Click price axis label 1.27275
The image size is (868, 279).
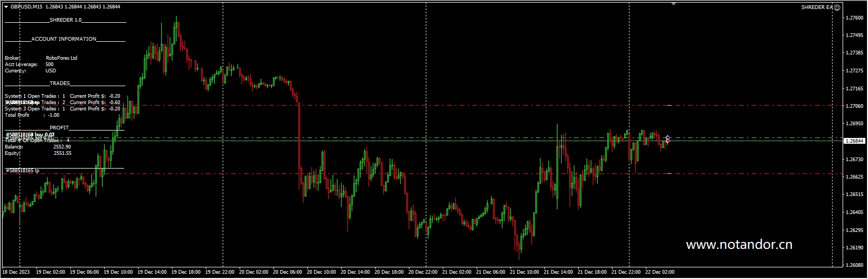pyautogui.click(x=855, y=70)
